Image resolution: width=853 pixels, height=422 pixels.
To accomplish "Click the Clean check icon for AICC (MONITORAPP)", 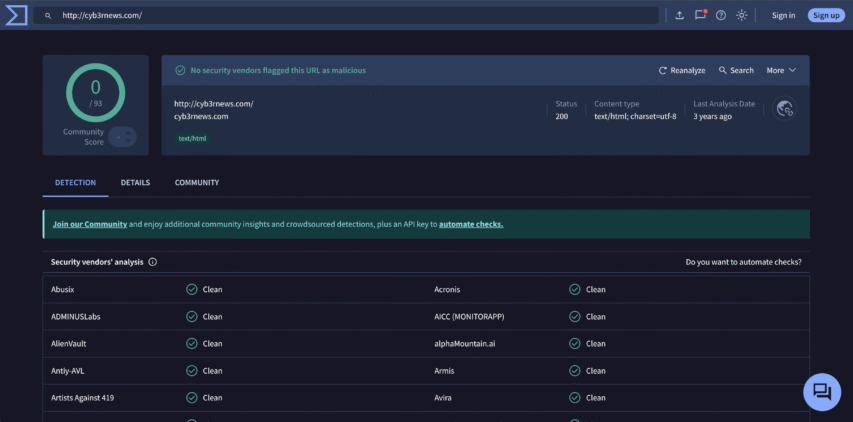I will click(x=574, y=316).
